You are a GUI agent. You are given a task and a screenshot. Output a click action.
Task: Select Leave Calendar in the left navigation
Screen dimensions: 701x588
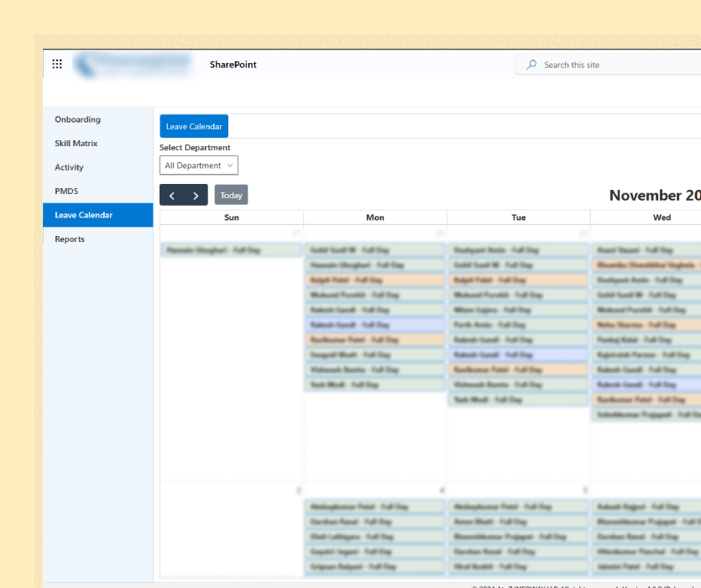(x=83, y=215)
